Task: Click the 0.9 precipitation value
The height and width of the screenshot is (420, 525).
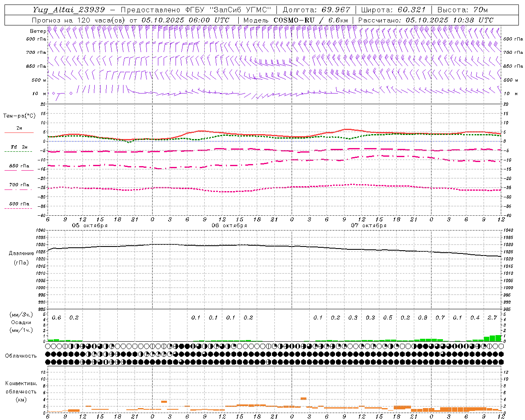Action: (x=422, y=318)
